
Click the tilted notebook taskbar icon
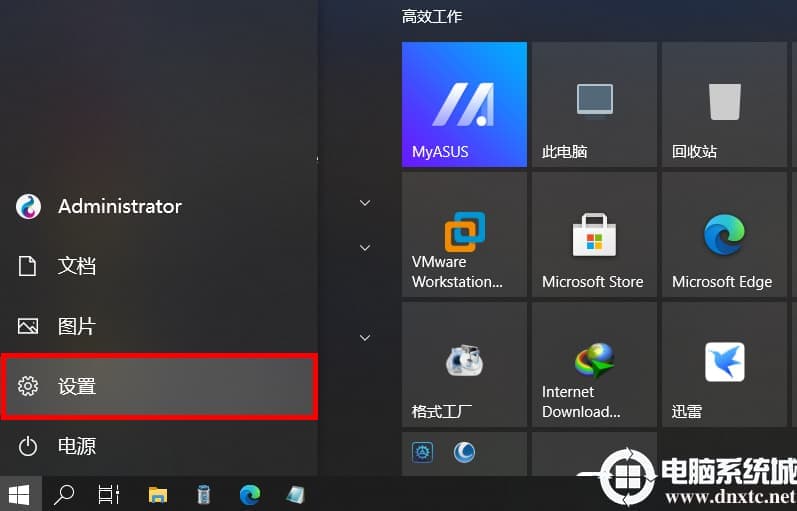pos(295,494)
